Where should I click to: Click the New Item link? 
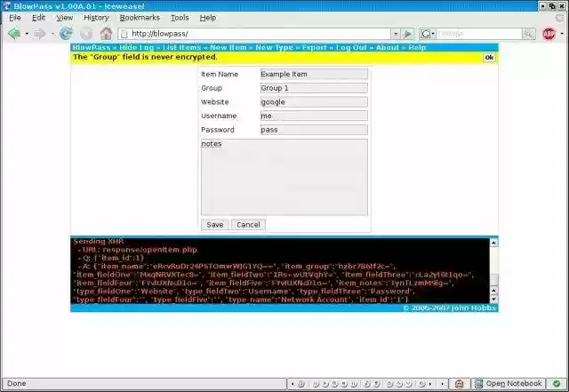click(228, 47)
